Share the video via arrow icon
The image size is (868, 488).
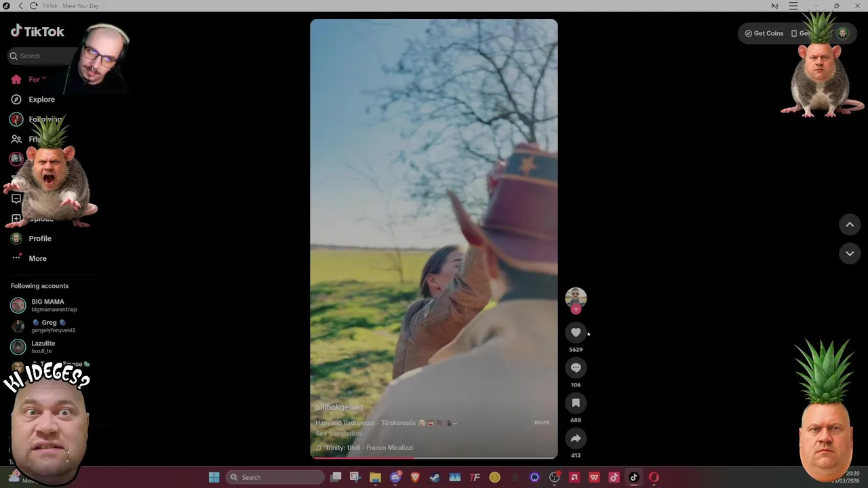(576, 438)
